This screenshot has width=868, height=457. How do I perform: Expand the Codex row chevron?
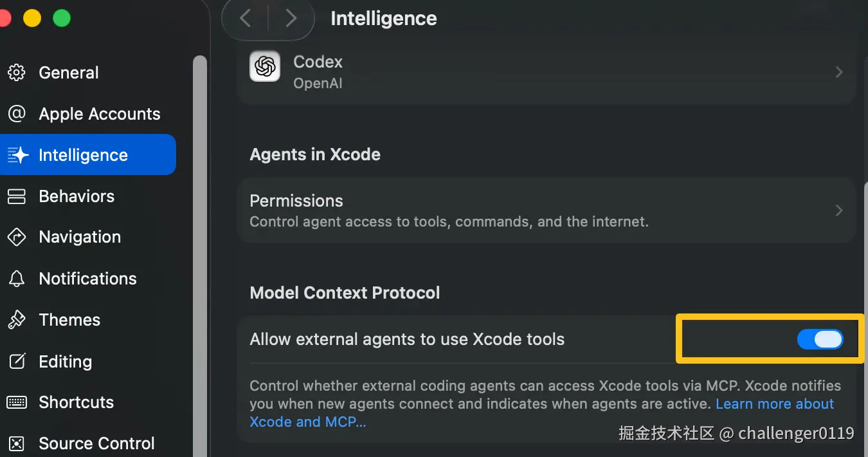[x=838, y=72]
